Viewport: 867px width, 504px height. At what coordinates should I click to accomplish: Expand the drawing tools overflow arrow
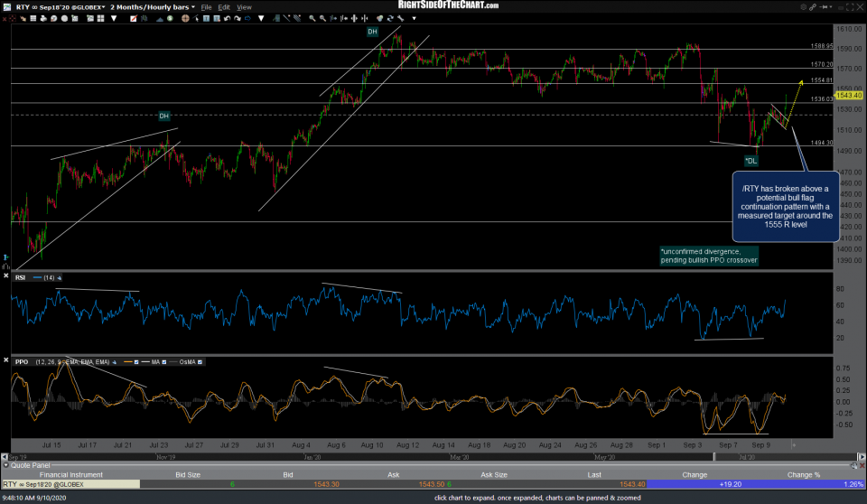[x=261, y=18]
